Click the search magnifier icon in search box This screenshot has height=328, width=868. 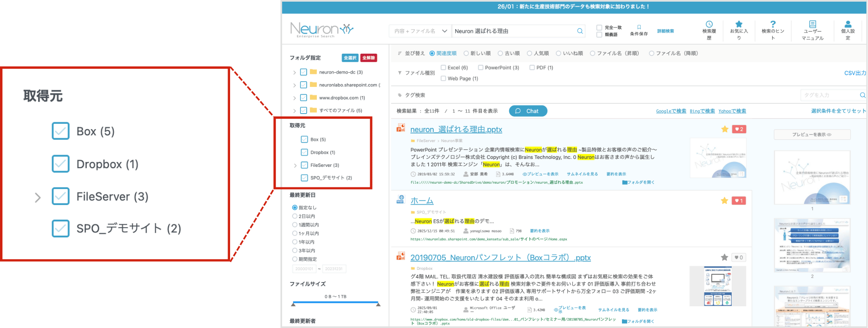coord(580,31)
